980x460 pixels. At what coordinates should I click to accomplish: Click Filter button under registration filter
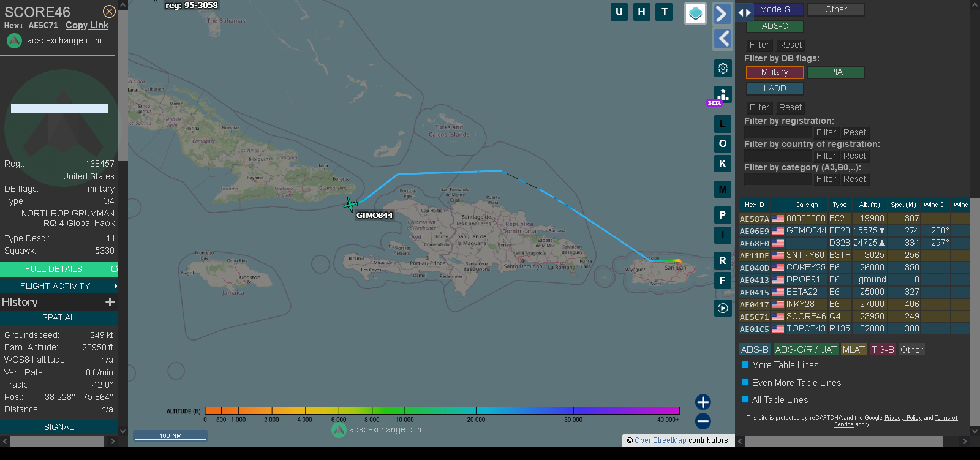tap(826, 132)
